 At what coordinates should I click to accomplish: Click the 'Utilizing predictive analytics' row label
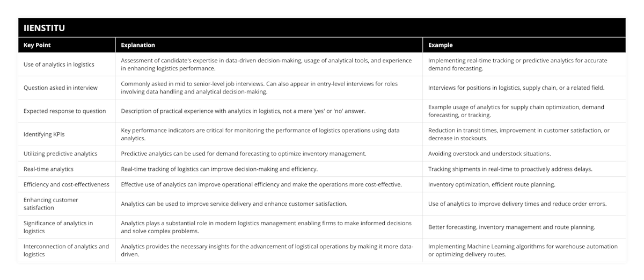tap(61, 154)
